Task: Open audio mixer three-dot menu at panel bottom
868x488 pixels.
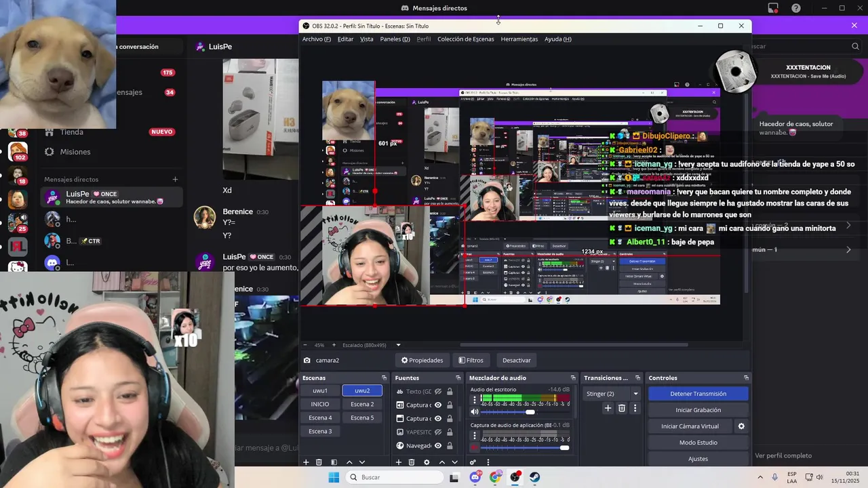Action: point(488,462)
